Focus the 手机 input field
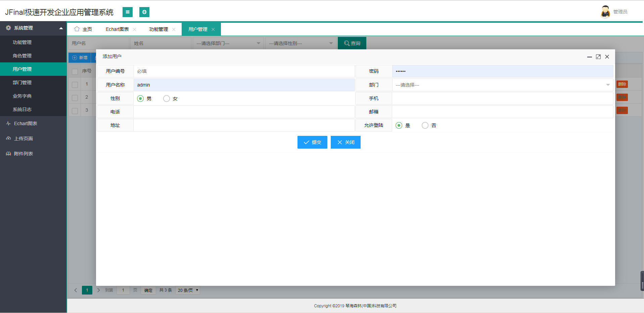This screenshot has height=313, width=644. pos(503,98)
